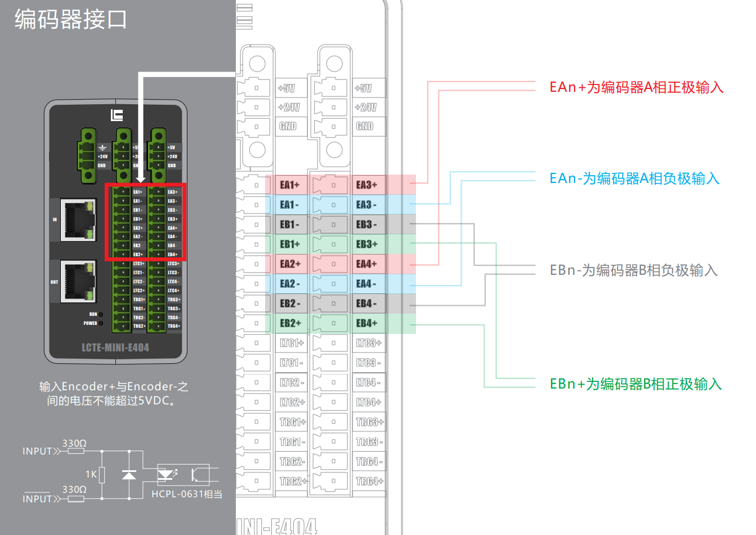Image resolution: width=756 pixels, height=535 pixels.
Task: Click the left column +24V terminal label
Action: (289, 107)
